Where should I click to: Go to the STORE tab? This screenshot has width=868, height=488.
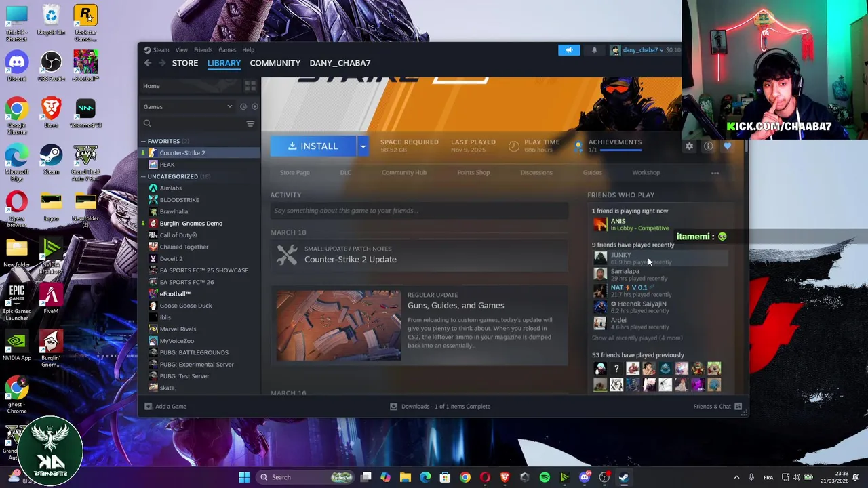pos(185,63)
